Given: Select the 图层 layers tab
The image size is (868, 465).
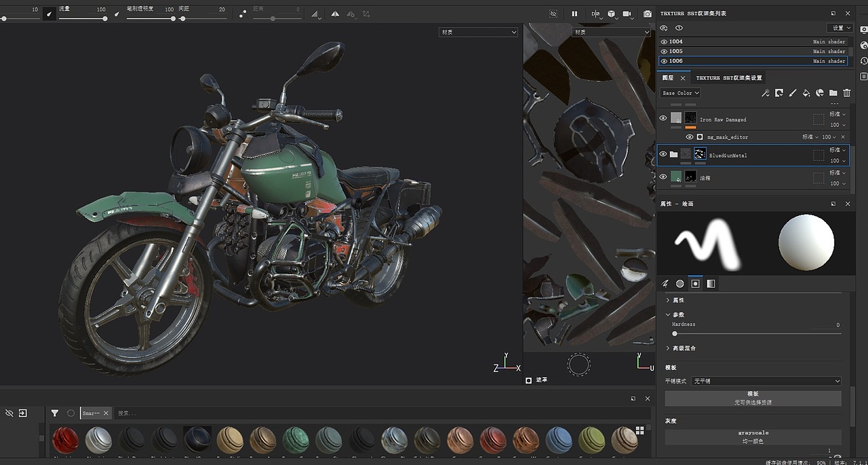Looking at the screenshot, I should click(x=669, y=78).
